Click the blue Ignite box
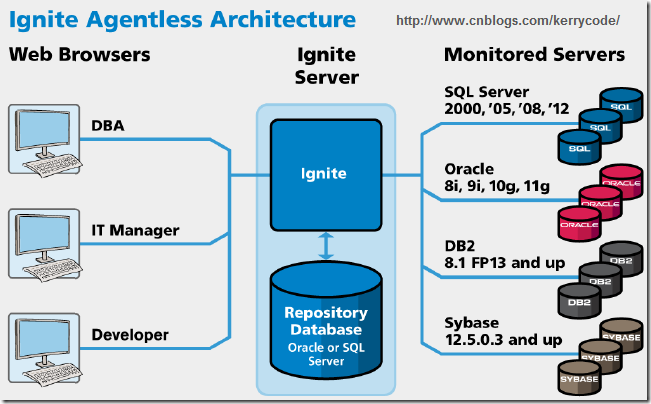 coord(326,175)
